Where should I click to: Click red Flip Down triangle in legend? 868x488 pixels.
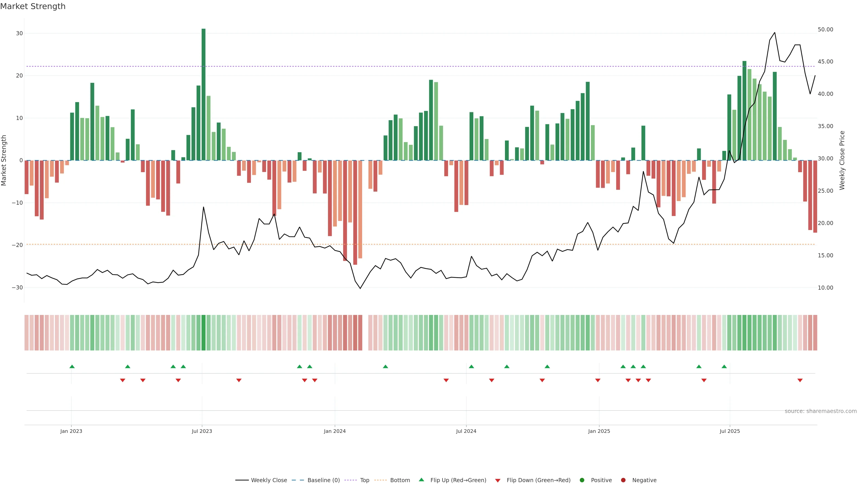[x=498, y=481]
